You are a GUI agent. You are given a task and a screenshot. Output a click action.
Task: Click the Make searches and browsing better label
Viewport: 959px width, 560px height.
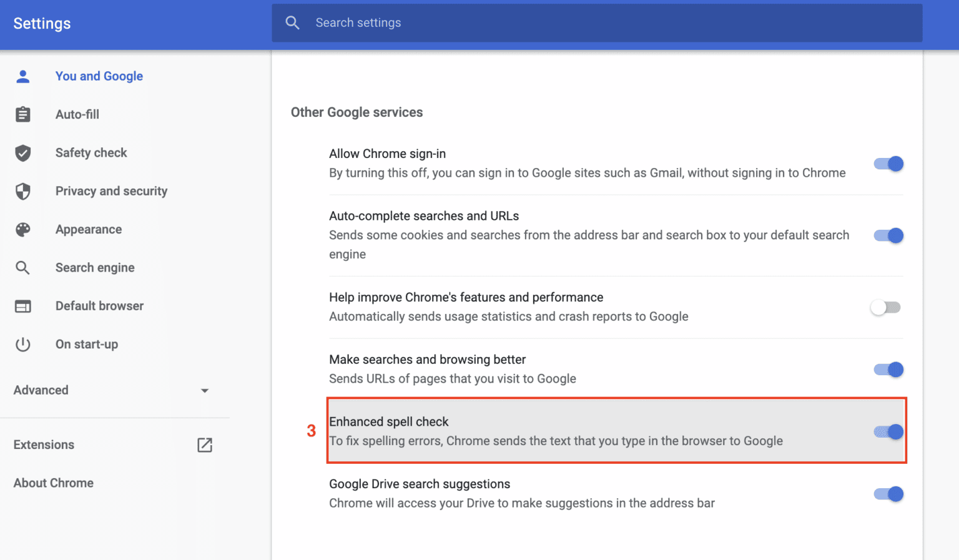427,360
